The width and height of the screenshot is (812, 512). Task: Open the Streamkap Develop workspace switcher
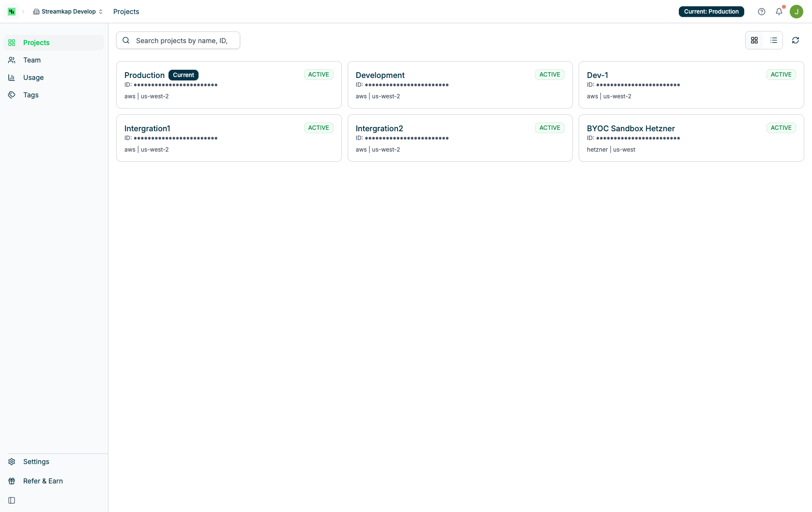(x=67, y=11)
